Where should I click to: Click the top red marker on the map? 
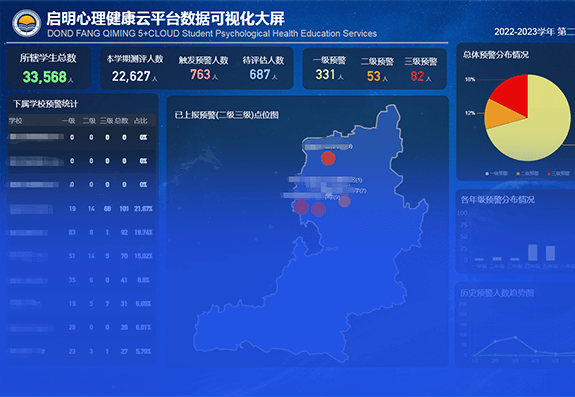328,158
